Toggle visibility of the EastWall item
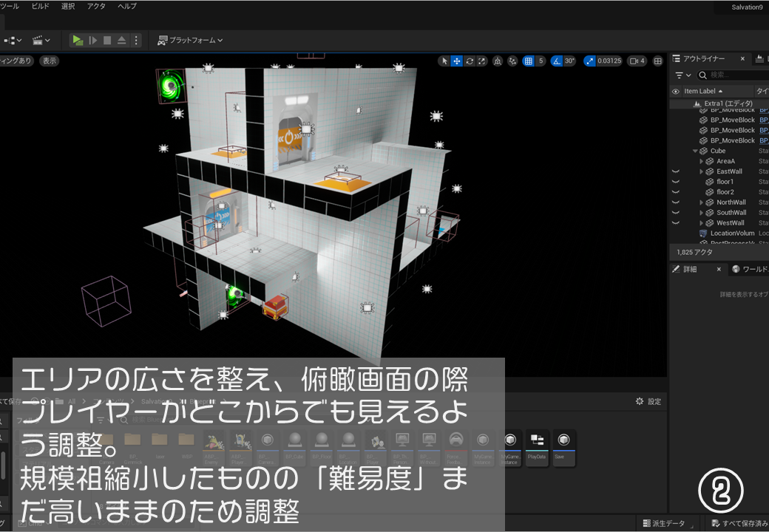This screenshot has width=769, height=532. click(x=675, y=171)
